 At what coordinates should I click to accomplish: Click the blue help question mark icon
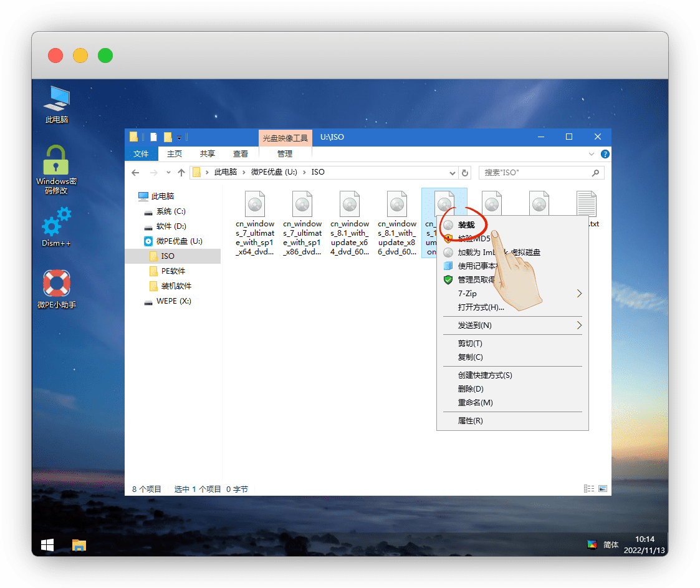pos(605,154)
